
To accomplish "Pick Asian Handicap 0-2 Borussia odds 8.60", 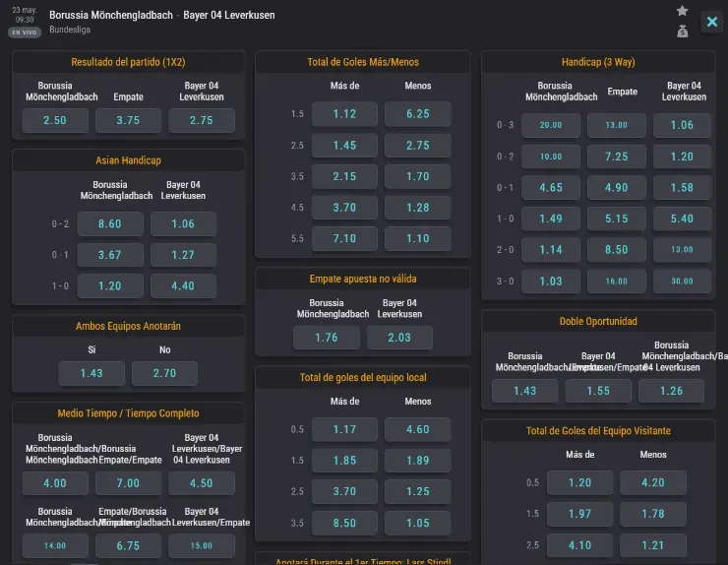I will pyautogui.click(x=110, y=224).
